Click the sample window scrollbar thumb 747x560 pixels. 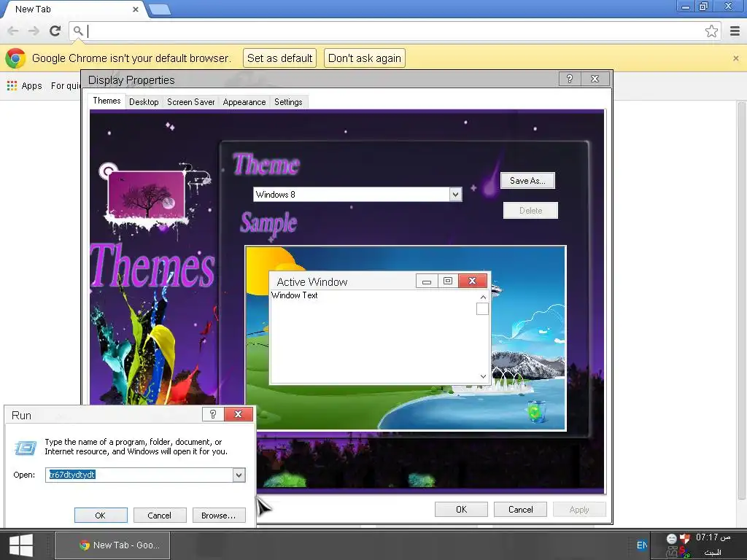coord(483,309)
